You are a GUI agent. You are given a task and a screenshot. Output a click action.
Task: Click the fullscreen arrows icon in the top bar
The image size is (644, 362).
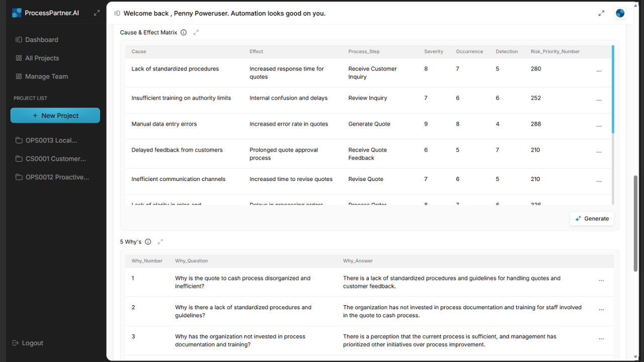click(x=601, y=13)
